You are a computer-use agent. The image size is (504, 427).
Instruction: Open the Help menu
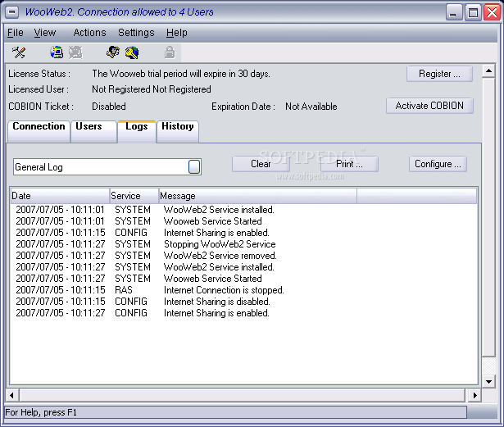pyautogui.click(x=177, y=33)
